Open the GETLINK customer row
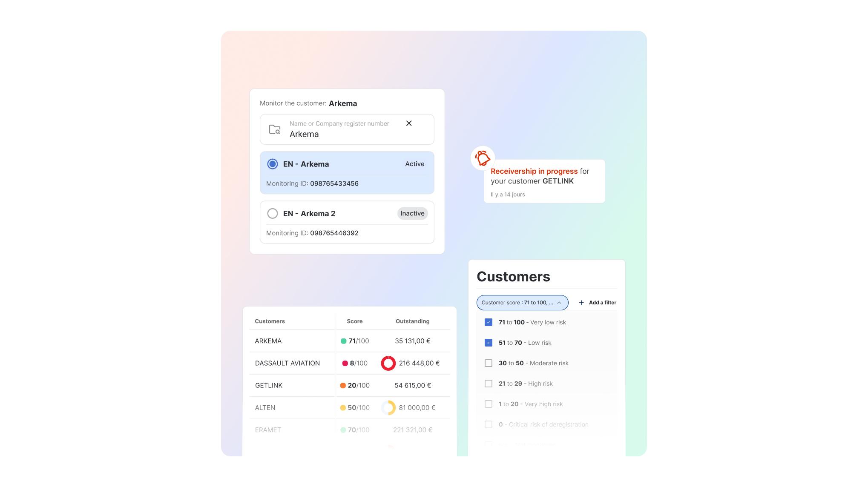Viewport: 868px width, 487px height. pos(350,385)
